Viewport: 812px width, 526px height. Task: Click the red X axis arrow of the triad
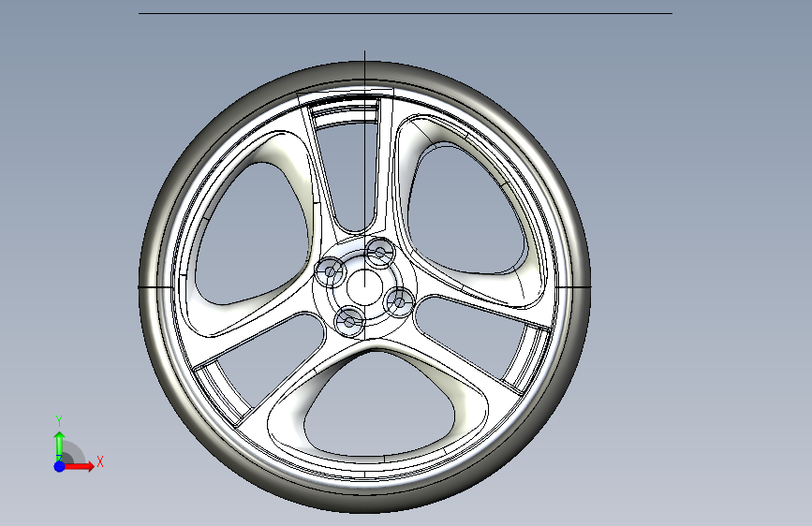(x=78, y=466)
